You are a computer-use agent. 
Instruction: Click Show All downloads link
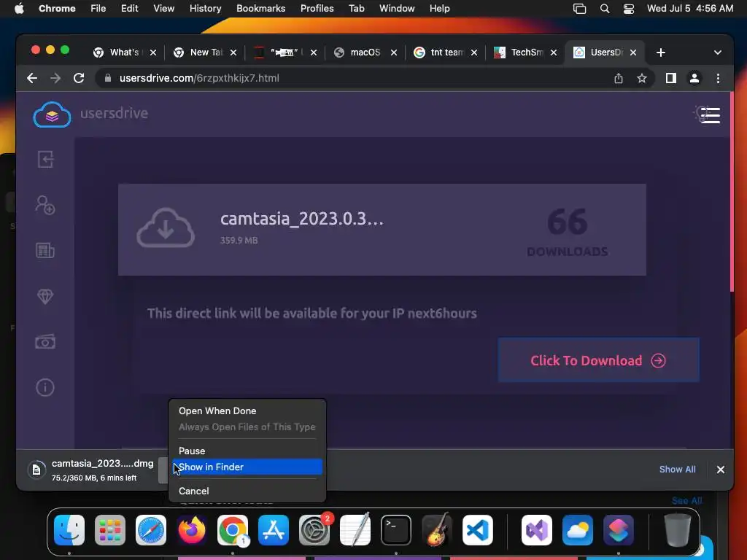coord(677,469)
